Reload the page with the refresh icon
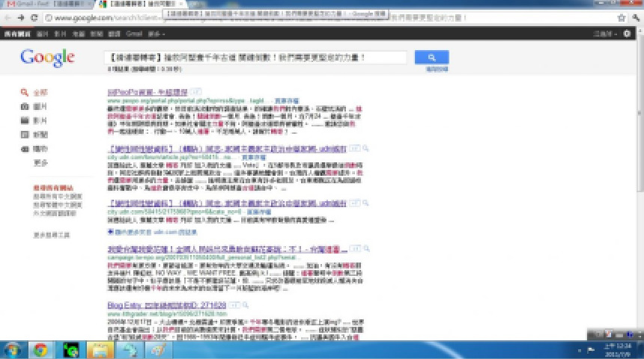 (x=34, y=17)
